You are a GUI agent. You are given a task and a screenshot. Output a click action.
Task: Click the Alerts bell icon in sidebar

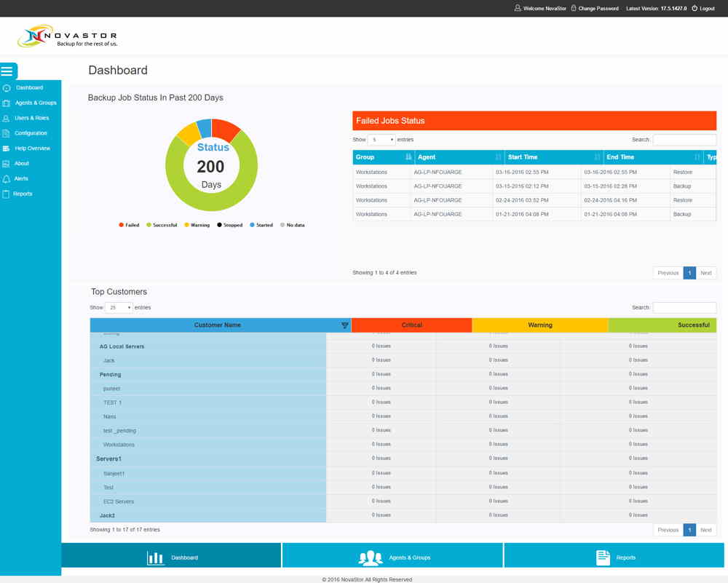(7, 179)
